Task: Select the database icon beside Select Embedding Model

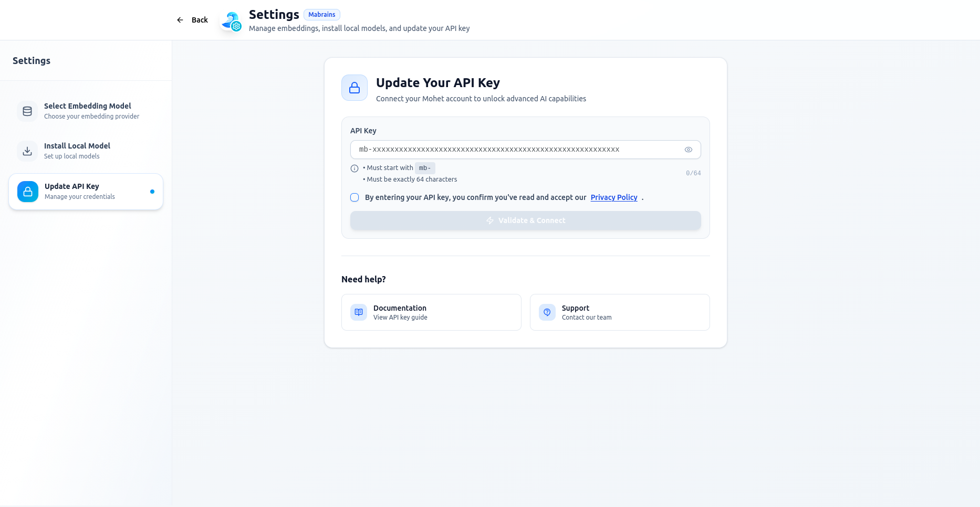Action: click(x=27, y=111)
